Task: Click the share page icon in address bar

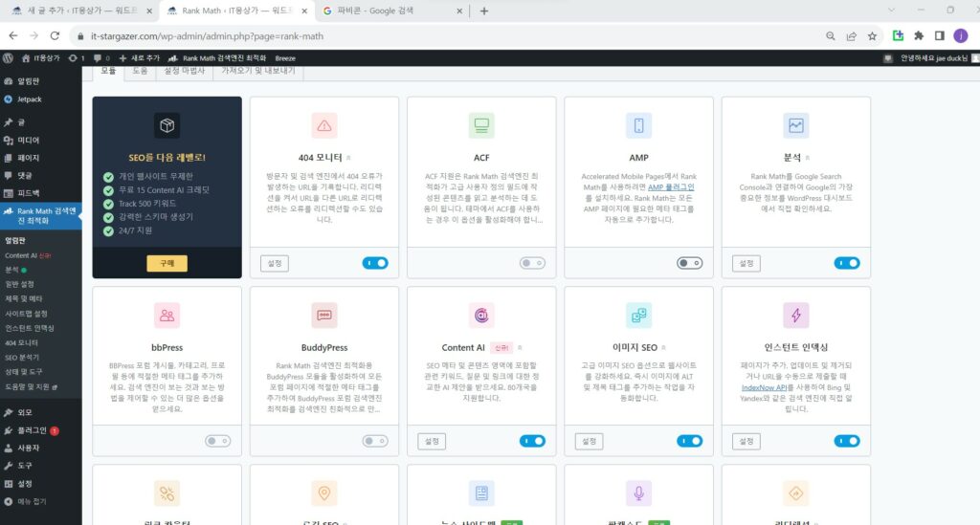Action: [851, 36]
